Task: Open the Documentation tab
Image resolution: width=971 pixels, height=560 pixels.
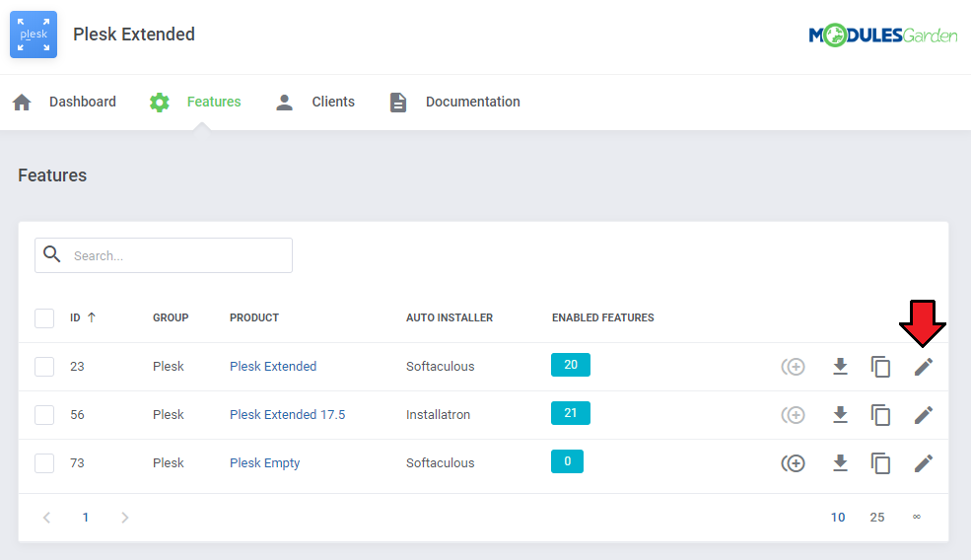Action: coord(472,102)
